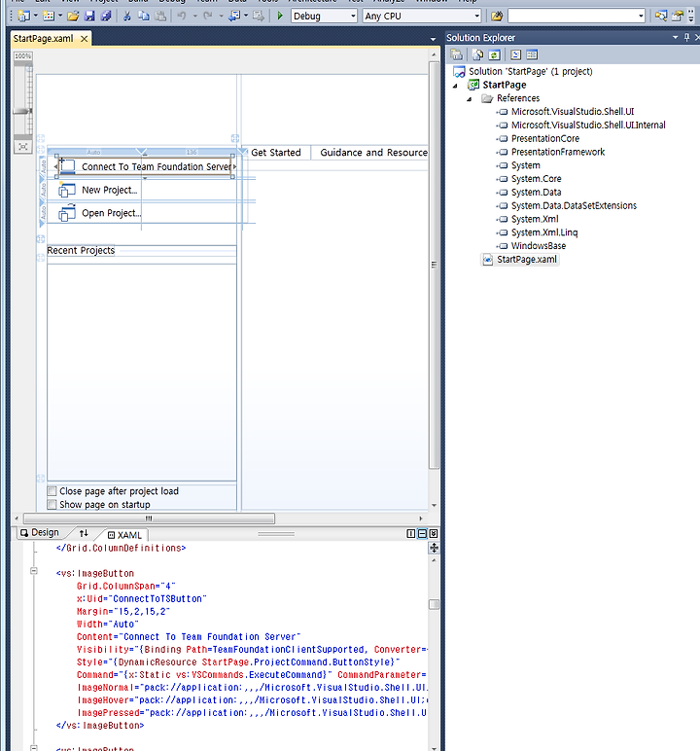Click the New Project... button
This screenshot has width=700, height=751.
98,190
